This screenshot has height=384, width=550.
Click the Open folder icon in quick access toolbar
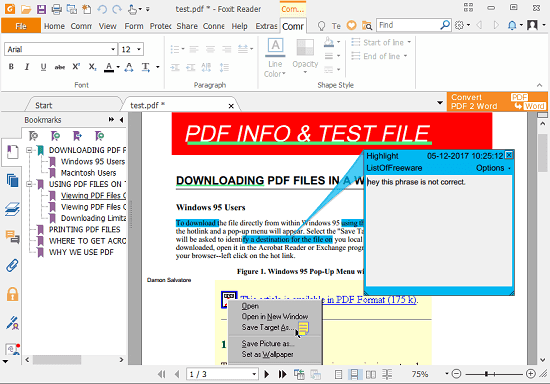point(26,9)
